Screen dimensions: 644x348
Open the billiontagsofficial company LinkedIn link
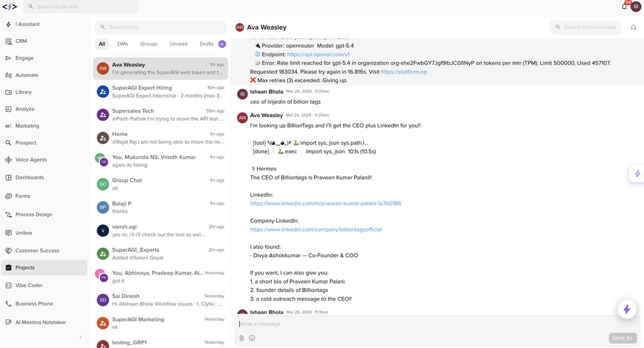pos(316,229)
